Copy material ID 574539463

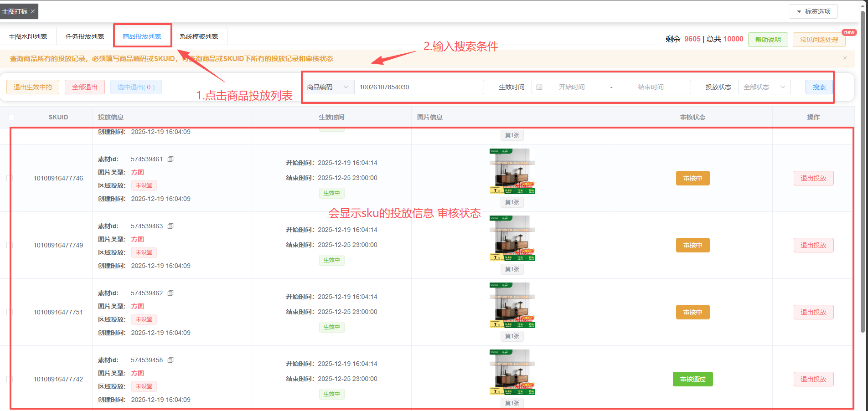pyautogui.click(x=170, y=226)
